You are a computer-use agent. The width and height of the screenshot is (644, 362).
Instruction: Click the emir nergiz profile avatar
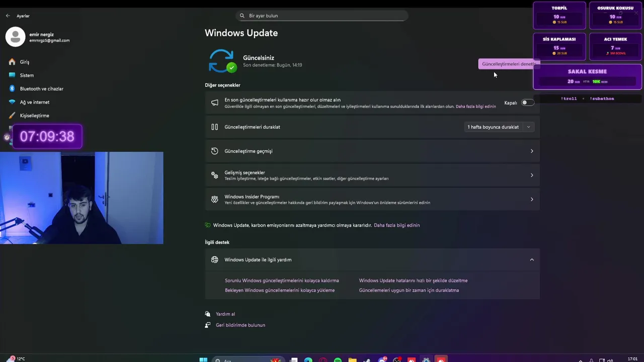click(15, 37)
